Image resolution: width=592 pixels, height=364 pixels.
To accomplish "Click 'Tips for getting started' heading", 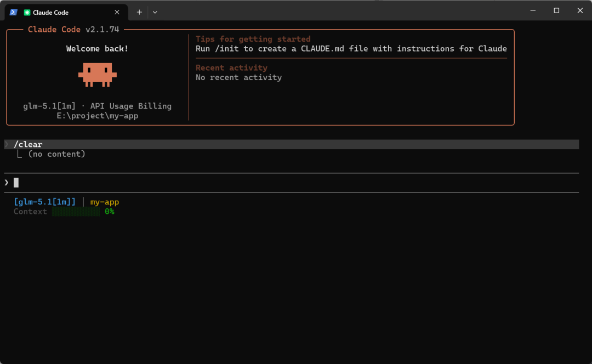I will coord(253,39).
